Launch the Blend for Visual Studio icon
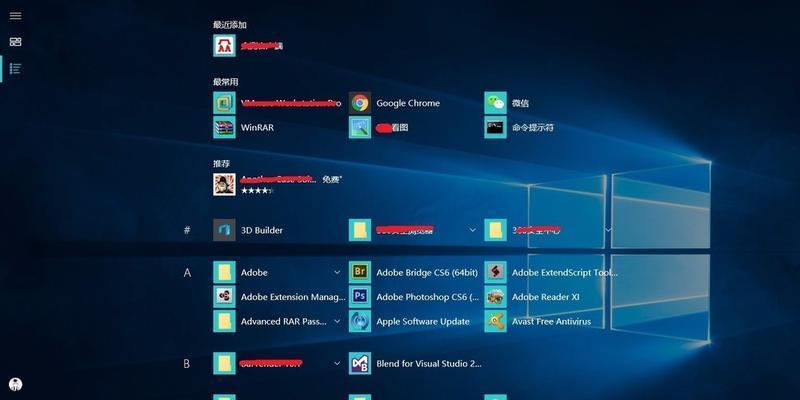 [x=360, y=363]
